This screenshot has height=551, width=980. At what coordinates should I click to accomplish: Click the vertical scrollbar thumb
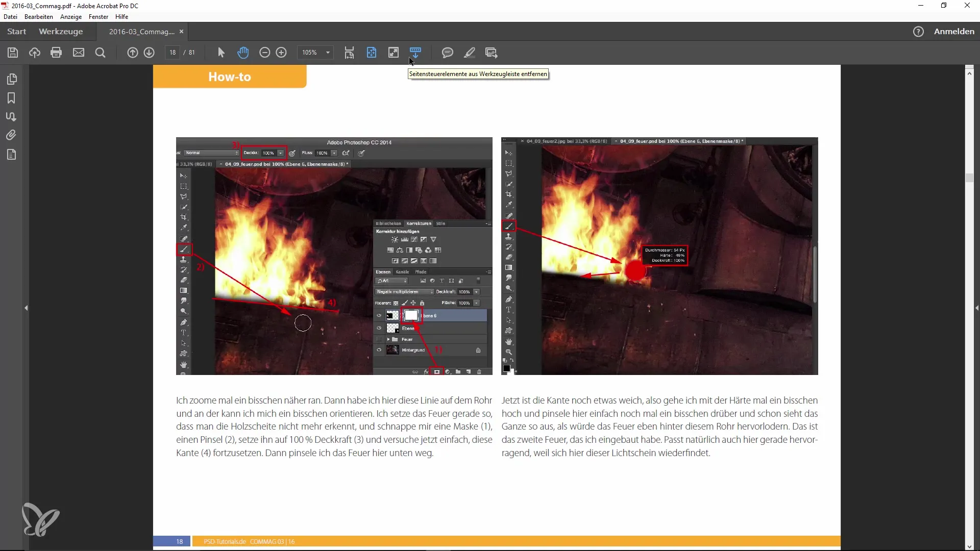pos(969,178)
